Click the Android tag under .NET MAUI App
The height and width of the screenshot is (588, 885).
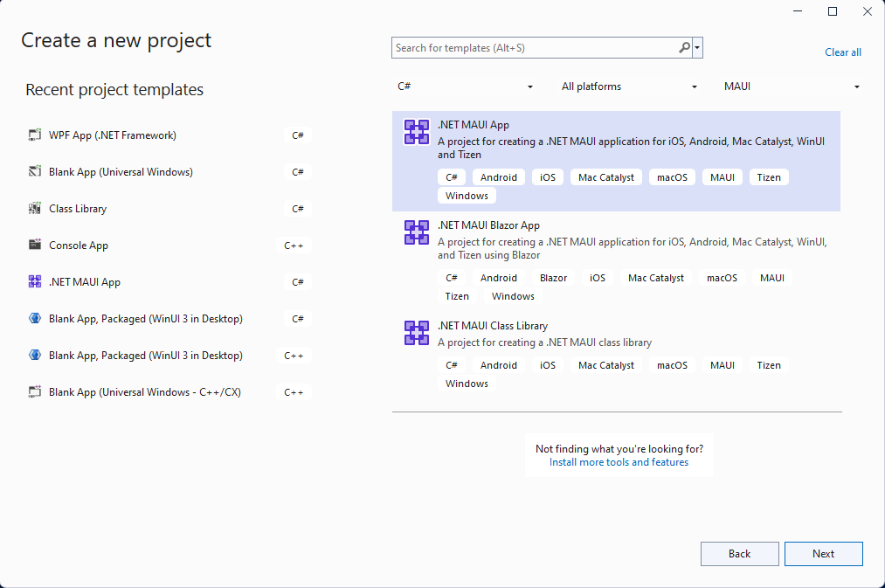click(498, 176)
